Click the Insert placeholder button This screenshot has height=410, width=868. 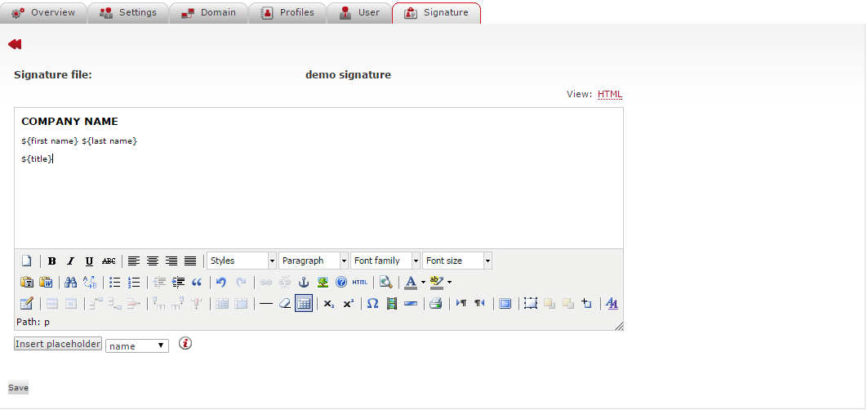(x=58, y=345)
